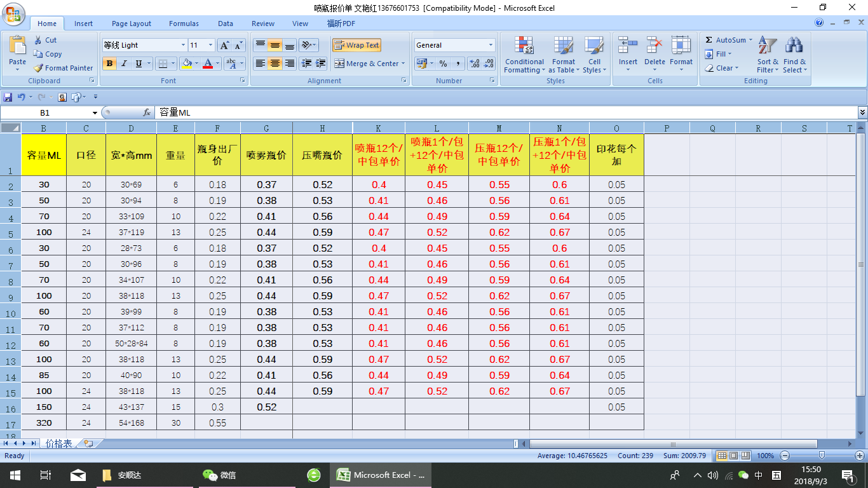Open WeChat from the taskbar
This screenshot has width=868, height=488.
tap(219, 475)
